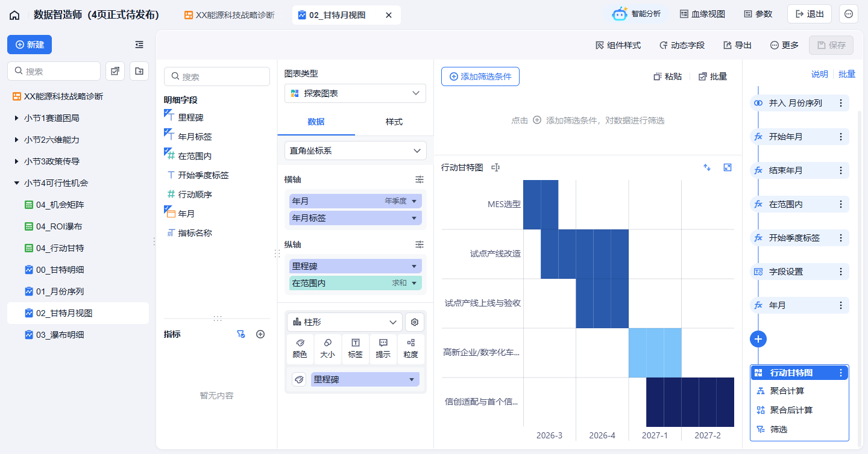The width and height of the screenshot is (868, 454).
Task: Switch to the 数据 tab
Action: pyautogui.click(x=316, y=122)
